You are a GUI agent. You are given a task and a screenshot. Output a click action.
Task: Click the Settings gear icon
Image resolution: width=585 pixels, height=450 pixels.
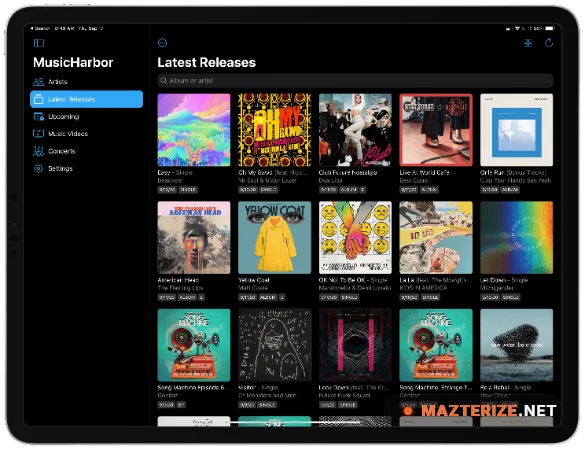(38, 168)
